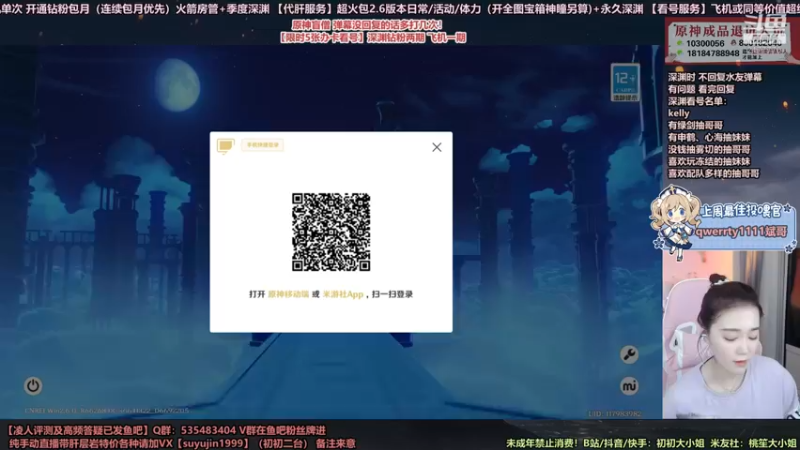
Task: Click the 未成年禁止消费 notice text
Action: click(542, 443)
